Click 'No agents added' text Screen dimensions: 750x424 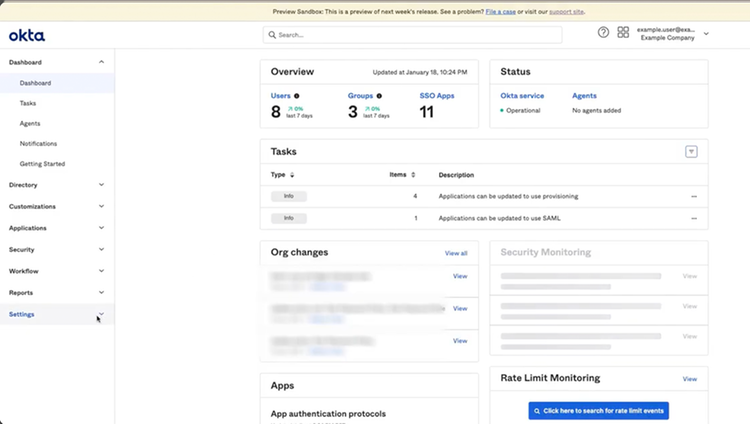pyautogui.click(x=596, y=111)
